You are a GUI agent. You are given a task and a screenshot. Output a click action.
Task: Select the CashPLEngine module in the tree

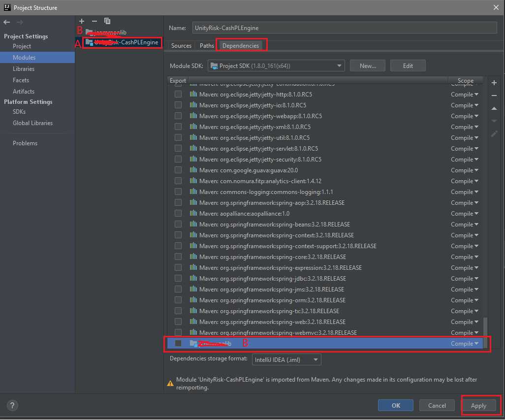point(122,42)
